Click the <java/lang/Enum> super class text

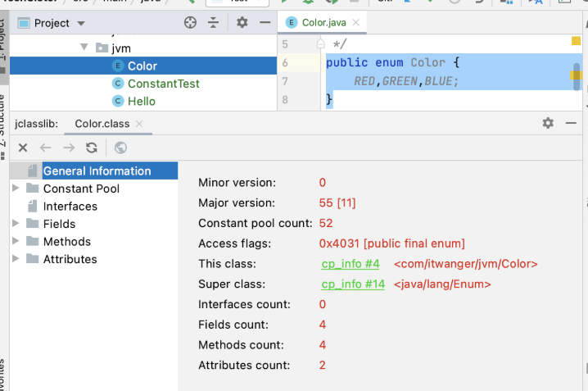tap(442, 284)
